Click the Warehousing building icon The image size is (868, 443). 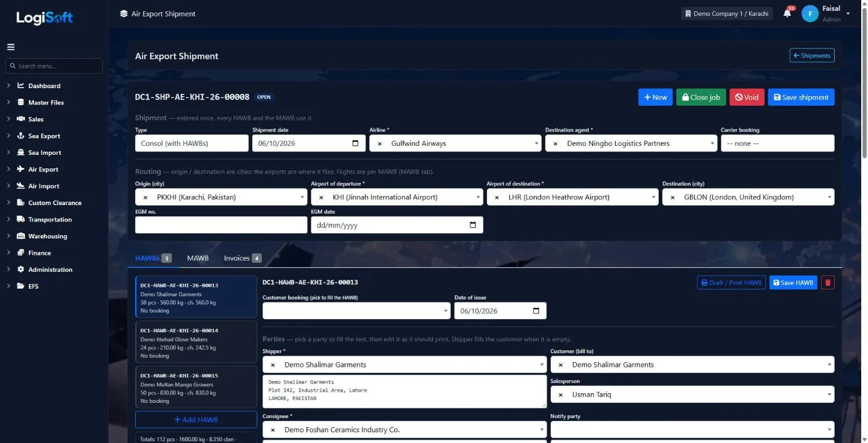(21, 236)
